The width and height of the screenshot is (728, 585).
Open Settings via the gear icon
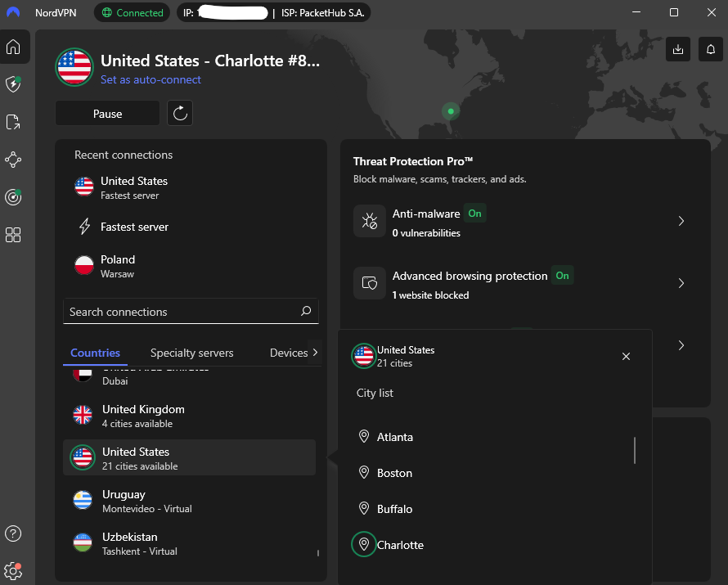(x=14, y=571)
